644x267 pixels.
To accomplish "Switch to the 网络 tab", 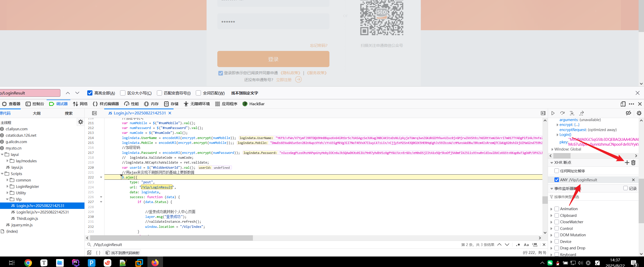I will pyautogui.click(x=80, y=104).
